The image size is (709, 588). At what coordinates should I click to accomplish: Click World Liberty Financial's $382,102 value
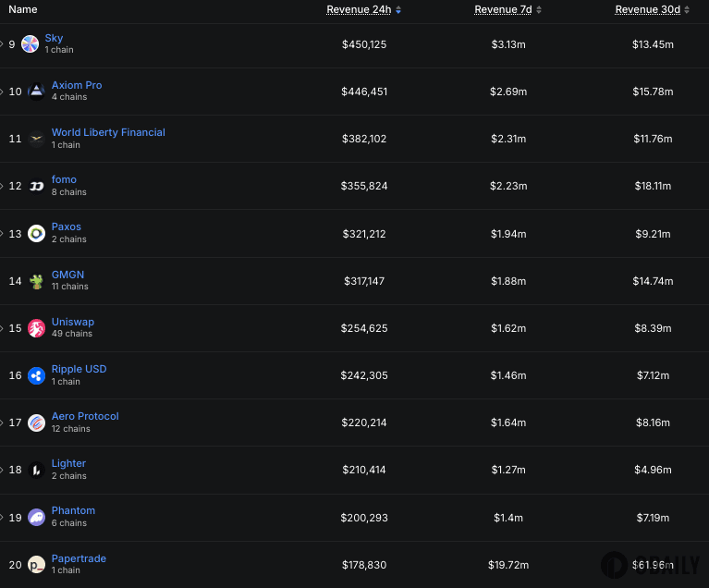pos(364,139)
